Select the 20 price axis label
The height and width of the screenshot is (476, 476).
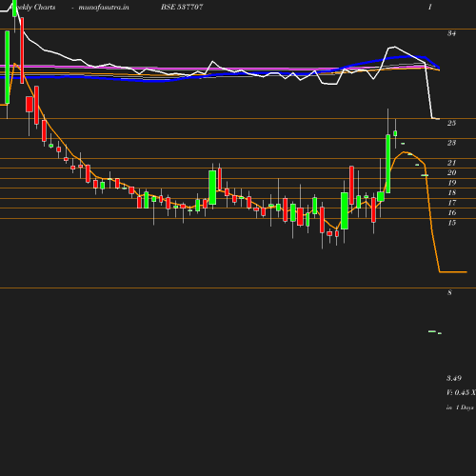[x=451, y=172]
